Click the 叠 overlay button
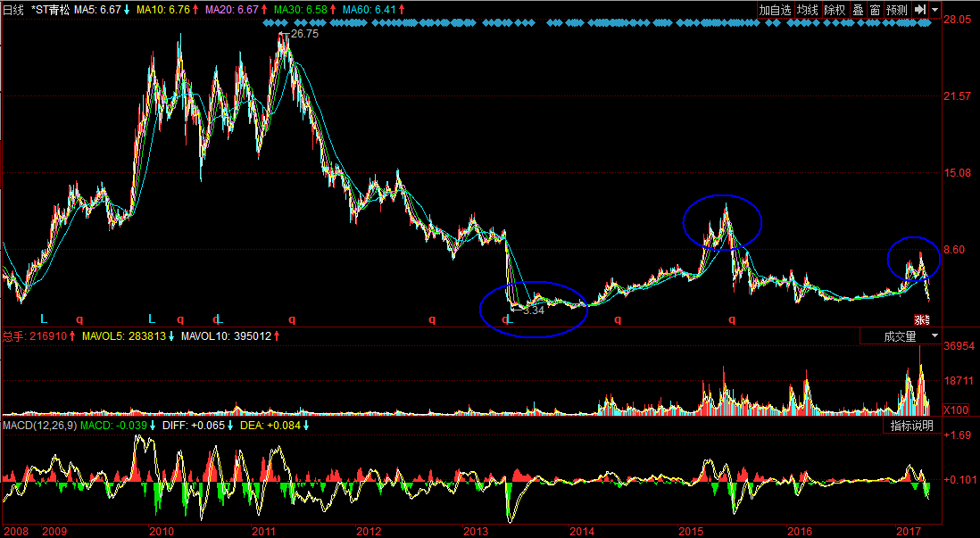 [858, 10]
